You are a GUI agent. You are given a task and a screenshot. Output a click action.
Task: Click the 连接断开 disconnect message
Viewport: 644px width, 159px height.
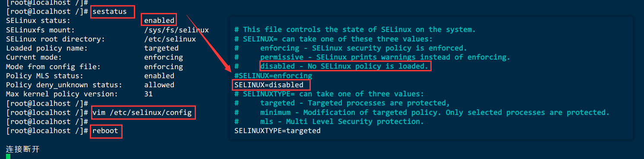point(23,149)
